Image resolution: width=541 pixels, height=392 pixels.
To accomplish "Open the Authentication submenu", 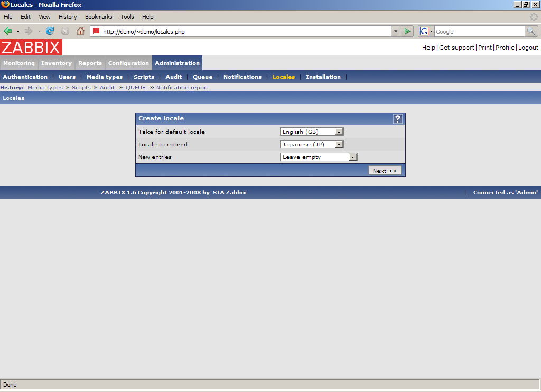I will pos(25,77).
